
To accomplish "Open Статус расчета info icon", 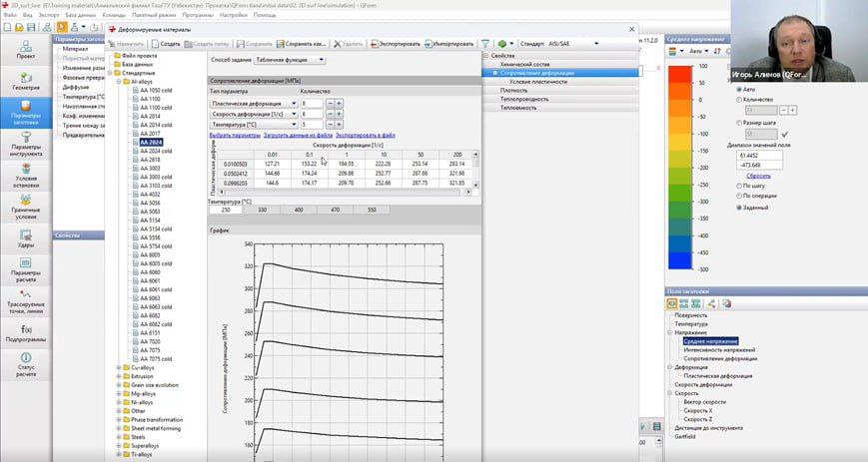I will point(26,361).
